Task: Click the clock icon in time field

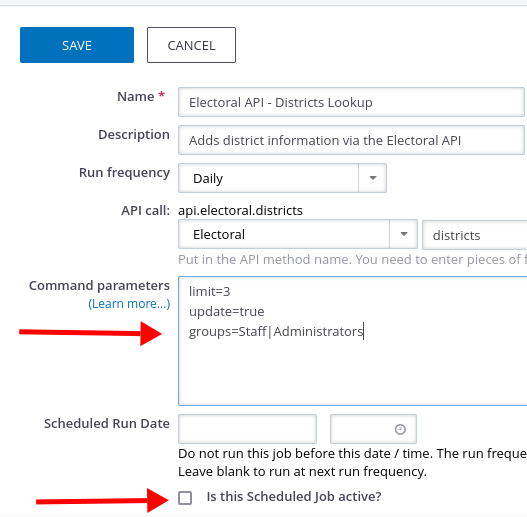Action: click(400, 429)
